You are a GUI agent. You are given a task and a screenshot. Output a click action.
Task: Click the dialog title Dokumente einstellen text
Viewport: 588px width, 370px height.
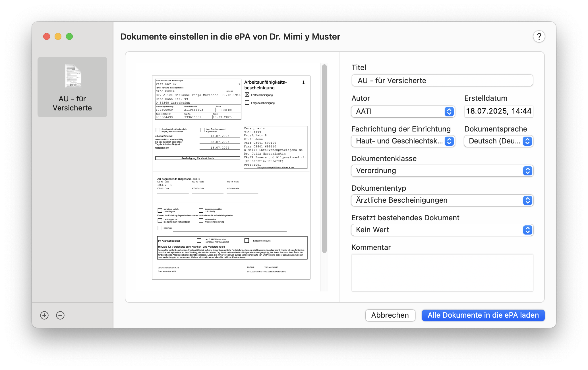230,36
